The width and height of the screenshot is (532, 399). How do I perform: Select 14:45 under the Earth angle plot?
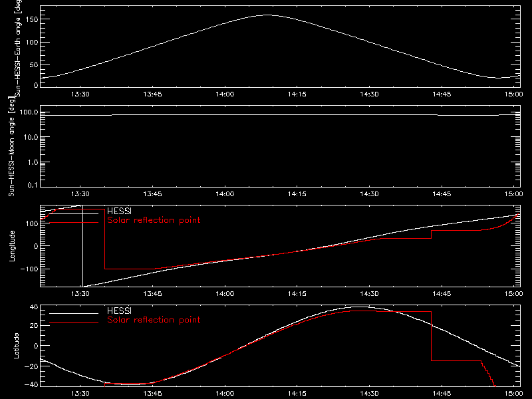pyautogui.click(x=442, y=94)
